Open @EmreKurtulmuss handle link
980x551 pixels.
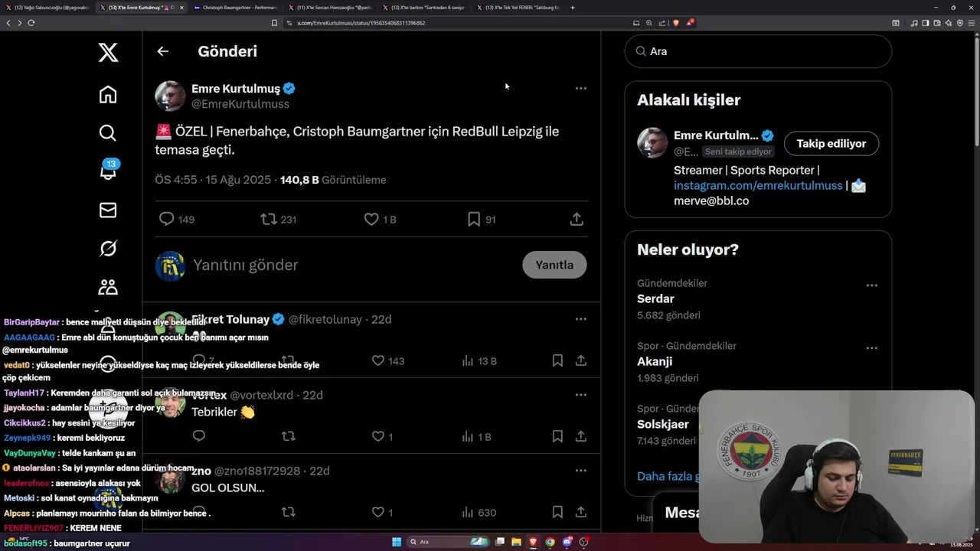coord(240,104)
